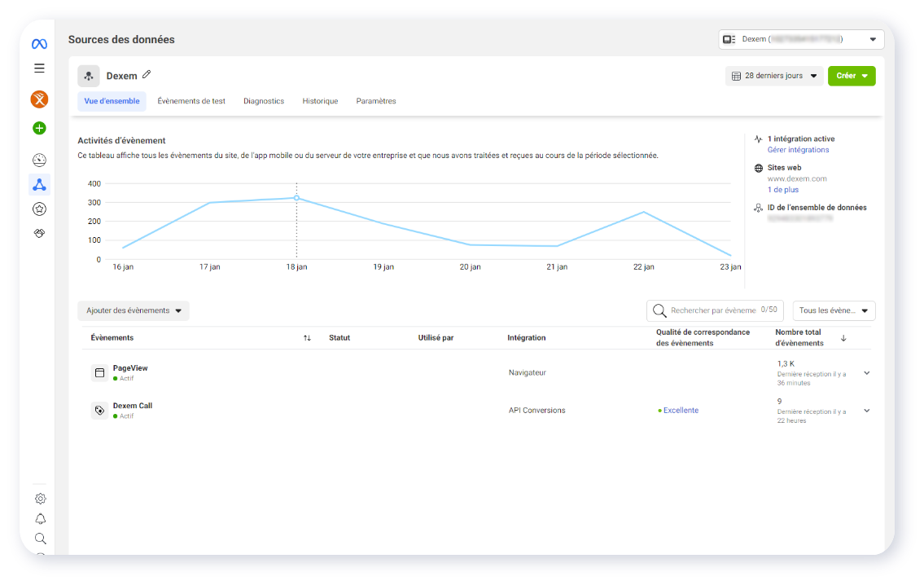Screen dimensions: 924x585
Task: Open custom conversions star icon
Action: [x=39, y=209]
